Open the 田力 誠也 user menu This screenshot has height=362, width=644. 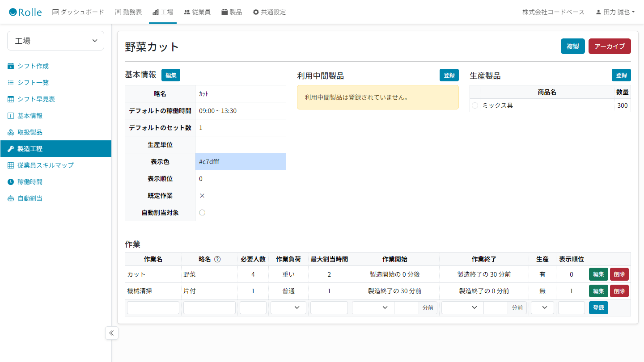pyautogui.click(x=615, y=12)
